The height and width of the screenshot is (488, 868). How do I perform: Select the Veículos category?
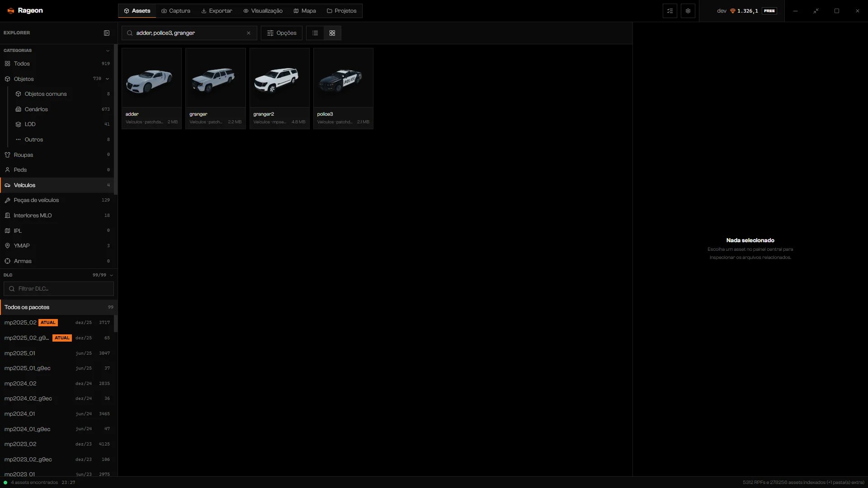point(57,185)
